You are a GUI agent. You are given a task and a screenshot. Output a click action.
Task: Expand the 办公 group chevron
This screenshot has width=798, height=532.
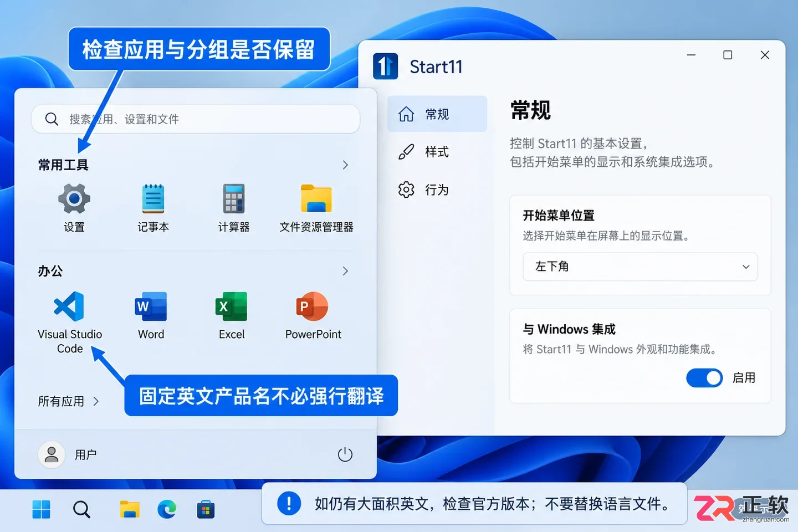[x=345, y=271]
